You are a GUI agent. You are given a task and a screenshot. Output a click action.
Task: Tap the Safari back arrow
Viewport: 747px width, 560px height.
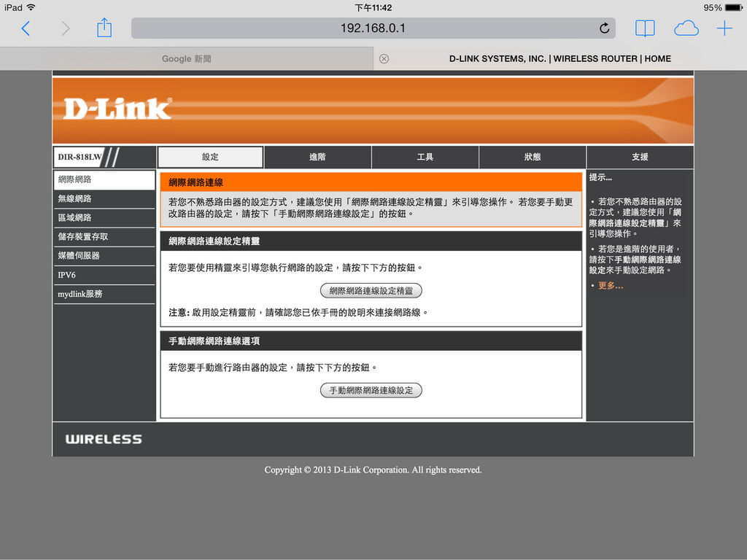point(26,28)
